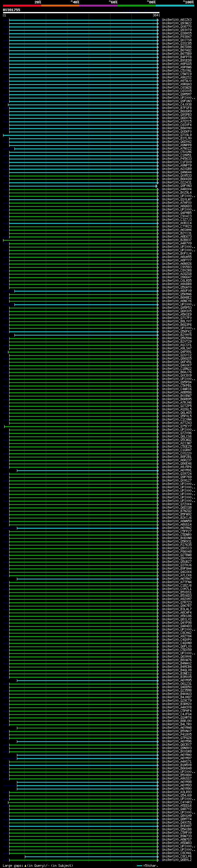Select hit UniRef100_Q4P991
Image resolution: width=197 pixels, height=868 pixels.
(x=177, y=352)
